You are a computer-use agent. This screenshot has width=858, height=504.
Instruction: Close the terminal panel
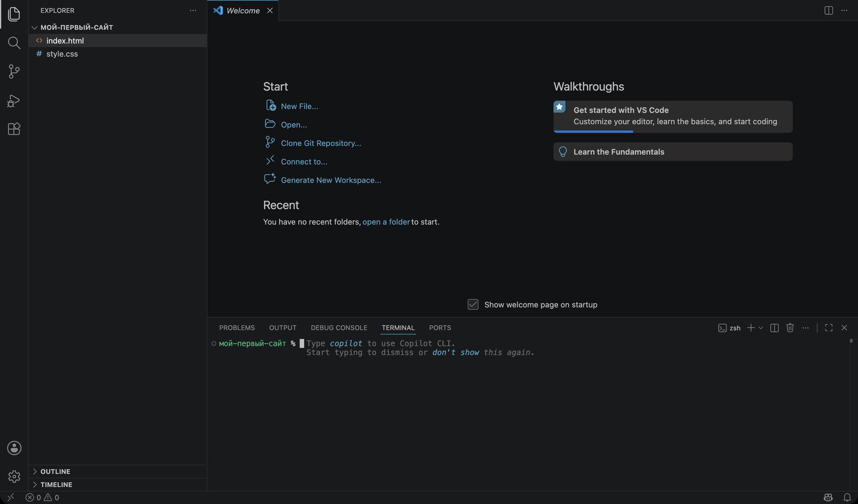click(x=845, y=328)
